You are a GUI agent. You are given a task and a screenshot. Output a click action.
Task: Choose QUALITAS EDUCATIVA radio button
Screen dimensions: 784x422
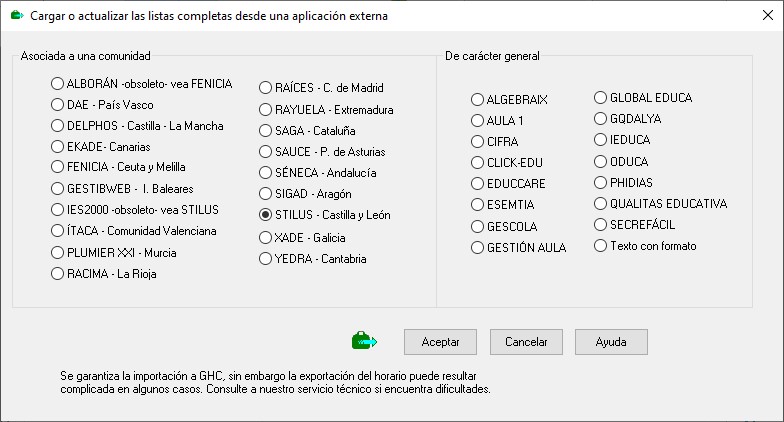pos(660,204)
